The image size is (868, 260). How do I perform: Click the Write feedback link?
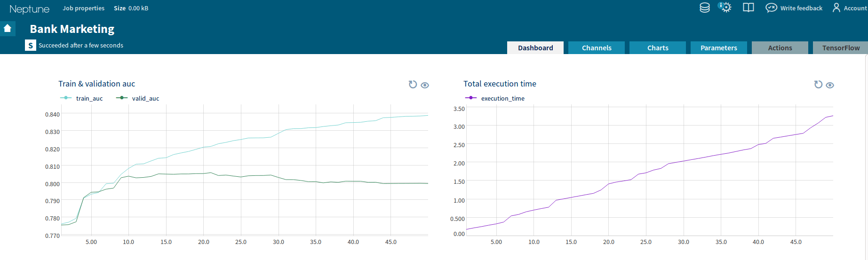pos(801,8)
